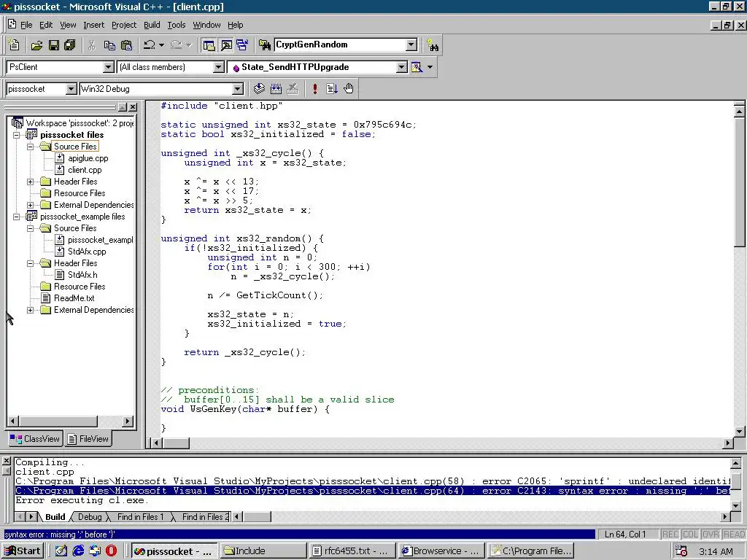This screenshot has width=747, height=560.
Task: Expand pisssocket Header Files folder
Action: click(x=31, y=182)
